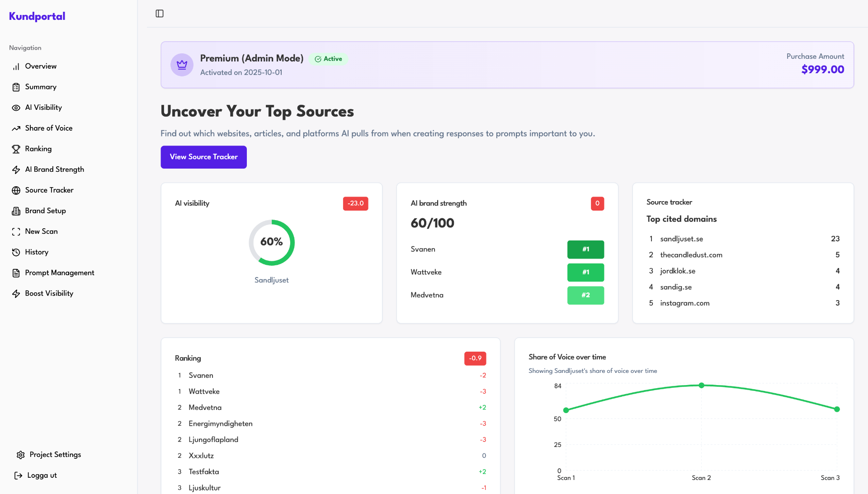The height and width of the screenshot is (494, 868).
Task: Click the Scan 2 data point on the chart
Action: pyautogui.click(x=701, y=385)
